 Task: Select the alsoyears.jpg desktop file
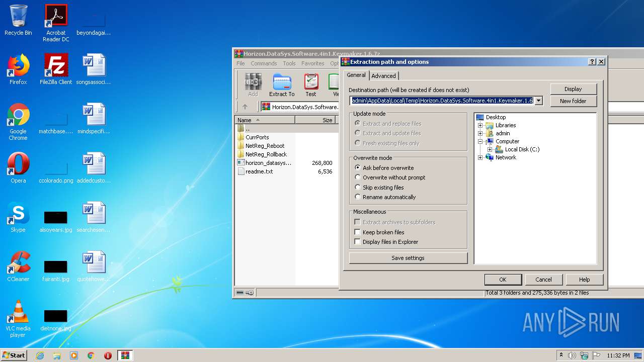(56, 221)
